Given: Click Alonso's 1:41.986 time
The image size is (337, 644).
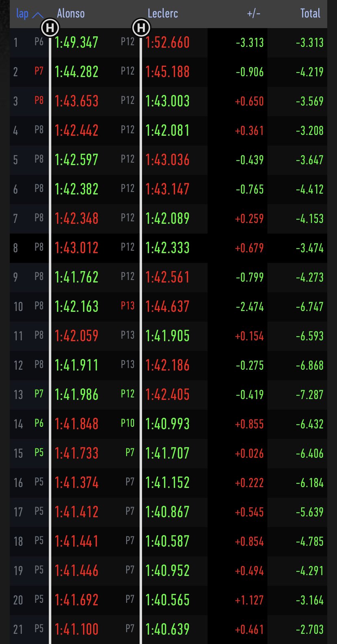Looking at the screenshot, I should click(x=77, y=395).
